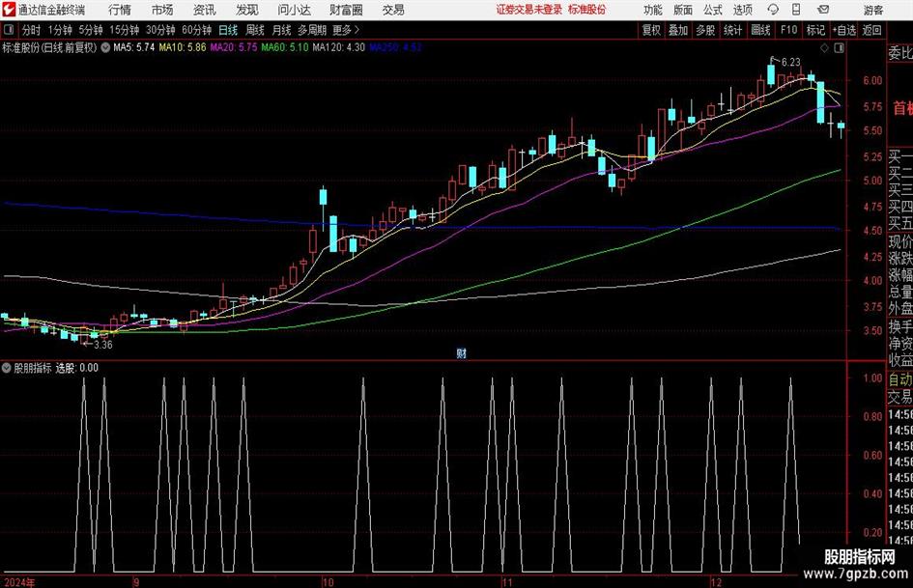Image resolution: width=913 pixels, height=588 pixels.
Task: Click the MA120: 4.30 label
Action: (339, 47)
